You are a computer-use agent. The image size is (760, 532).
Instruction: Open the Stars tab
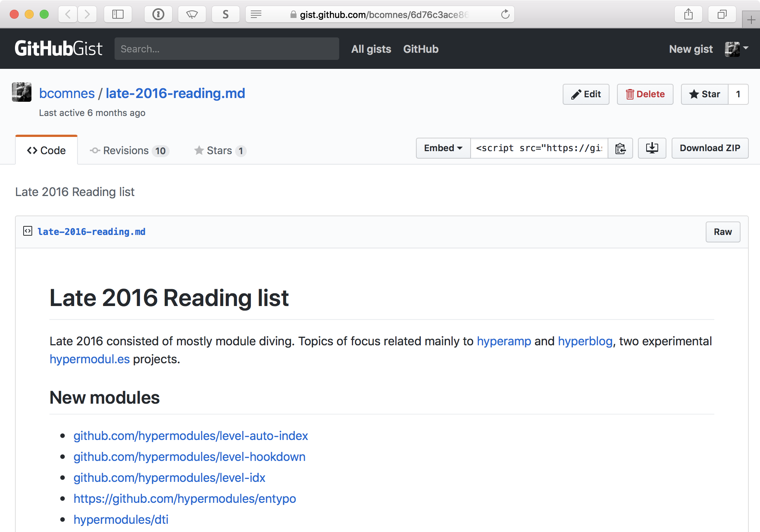(x=220, y=150)
